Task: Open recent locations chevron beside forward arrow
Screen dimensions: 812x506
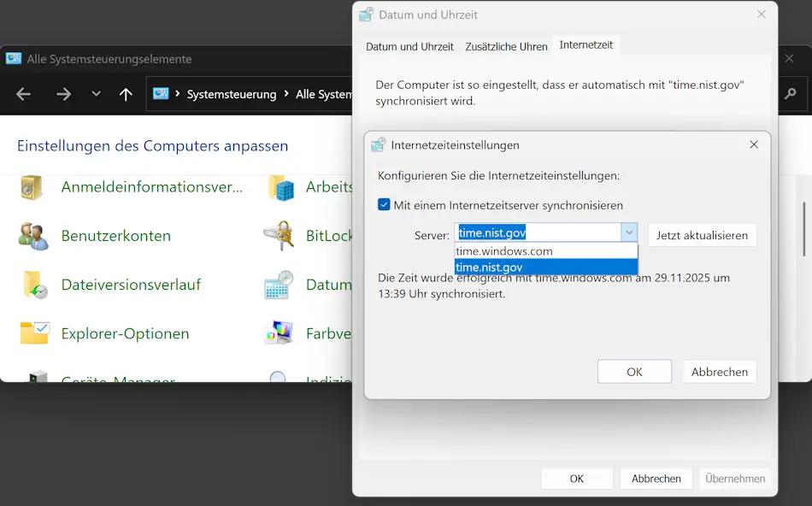Action: pos(96,94)
